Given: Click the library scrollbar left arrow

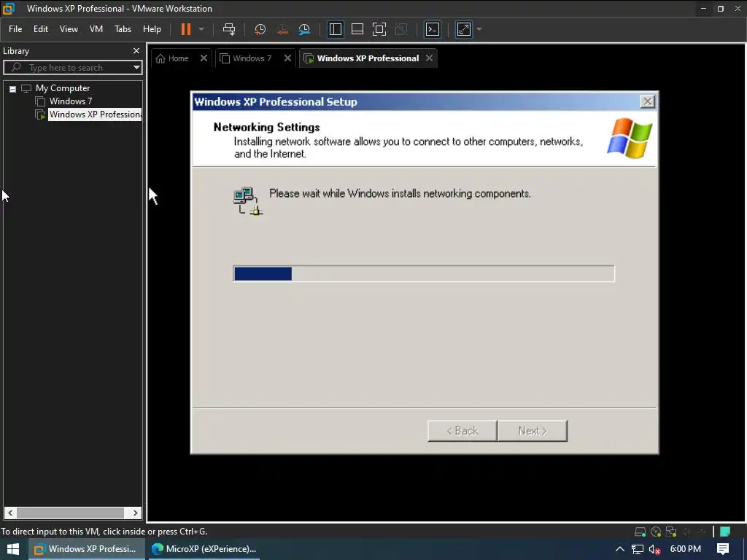Looking at the screenshot, I should (x=10, y=513).
